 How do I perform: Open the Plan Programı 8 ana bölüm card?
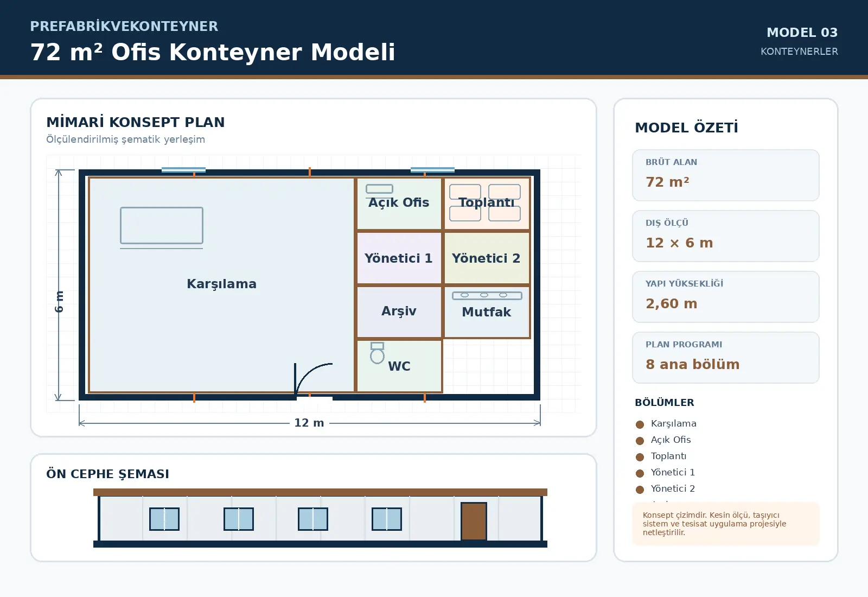(726, 358)
